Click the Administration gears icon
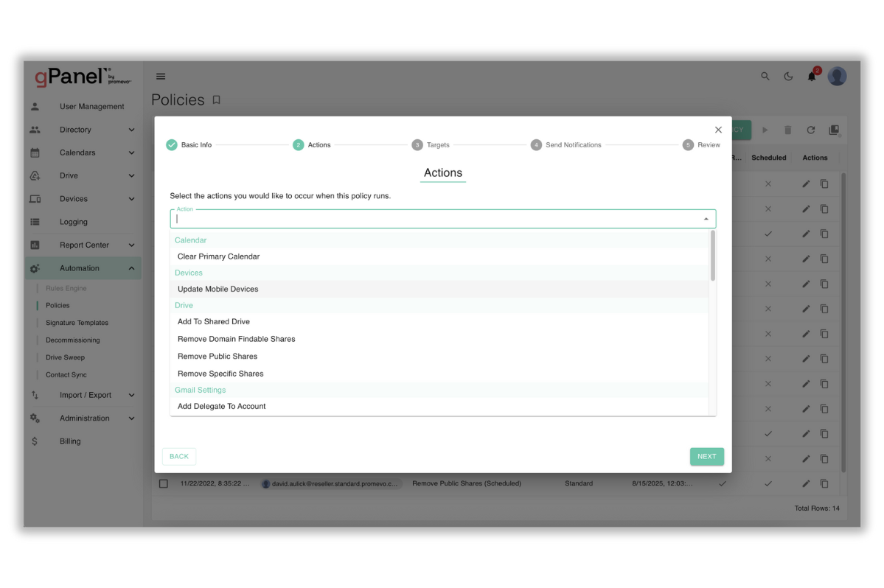 click(35, 419)
